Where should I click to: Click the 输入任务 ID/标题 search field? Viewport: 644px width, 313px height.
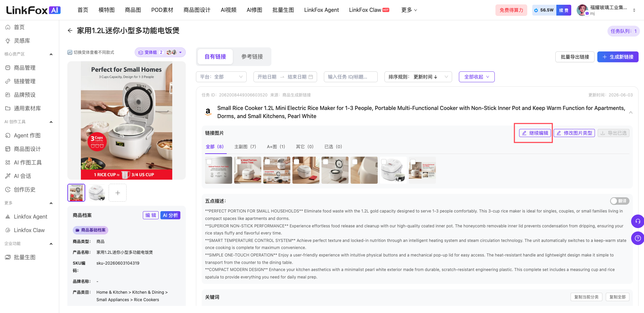tap(351, 77)
